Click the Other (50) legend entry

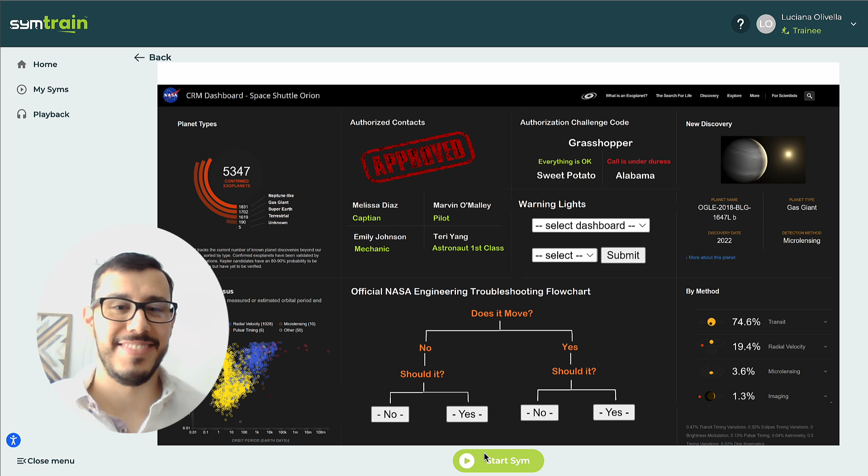(x=291, y=330)
